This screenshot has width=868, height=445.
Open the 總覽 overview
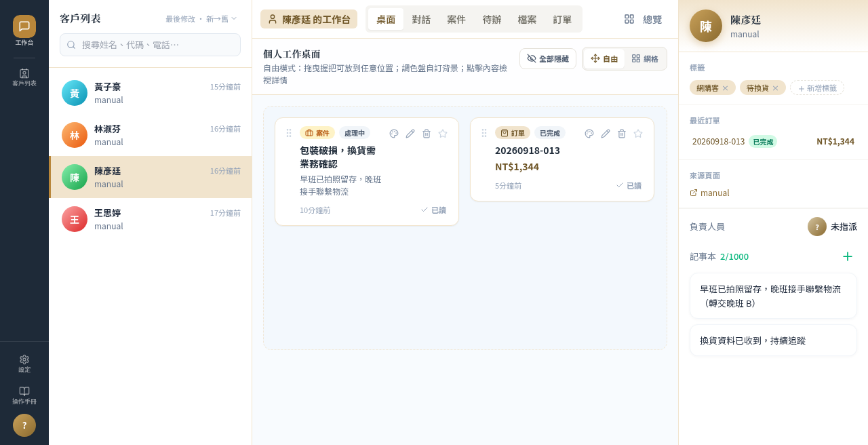pyautogui.click(x=643, y=19)
